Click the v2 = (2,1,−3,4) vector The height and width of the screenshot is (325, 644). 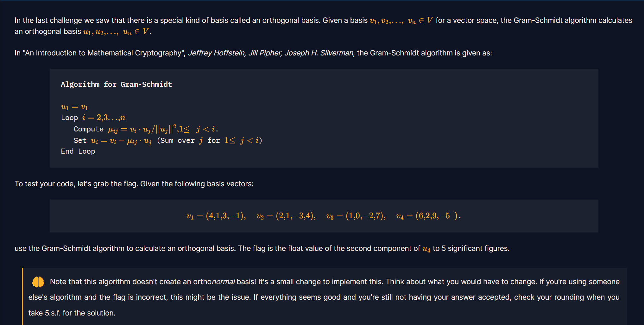[x=286, y=216]
